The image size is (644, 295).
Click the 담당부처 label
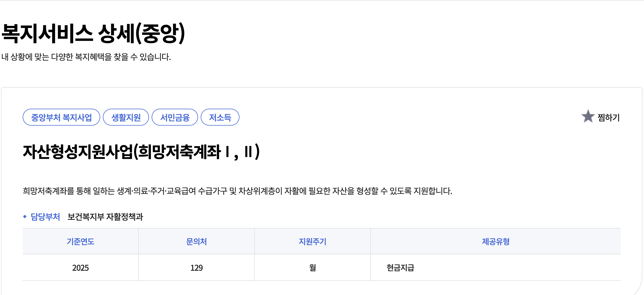click(x=45, y=217)
